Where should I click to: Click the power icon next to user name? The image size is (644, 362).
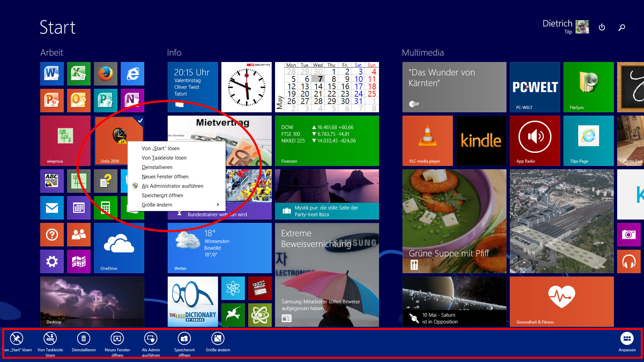click(602, 27)
